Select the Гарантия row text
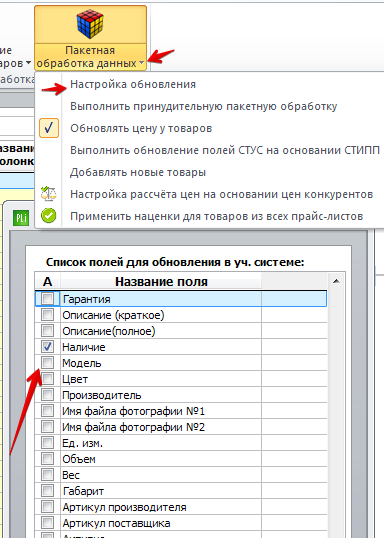 (87, 299)
